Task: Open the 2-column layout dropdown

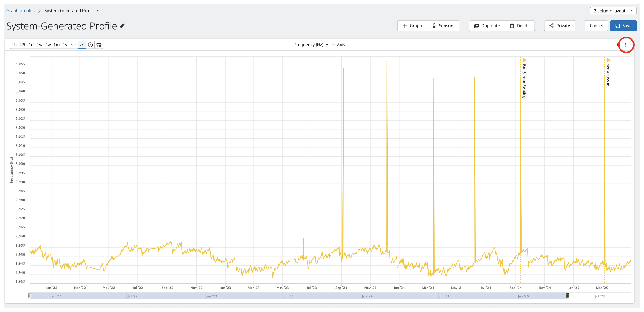Action: click(x=613, y=11)
